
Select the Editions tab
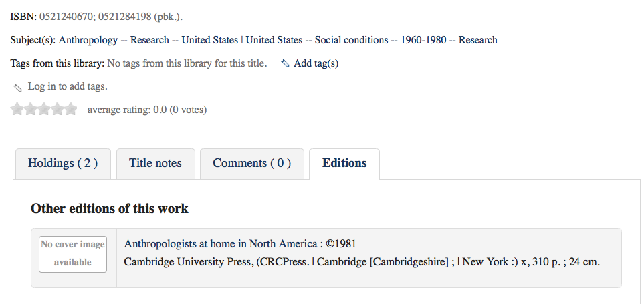click(344, 164)
